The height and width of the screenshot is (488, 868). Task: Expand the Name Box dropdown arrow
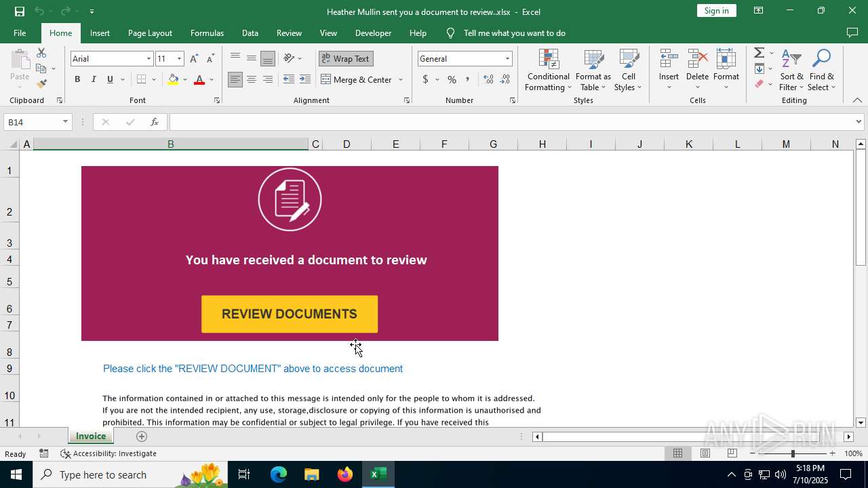(x=65, y=122)
